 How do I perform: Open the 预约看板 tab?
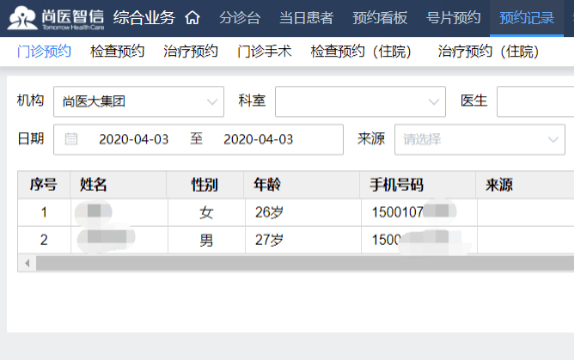pyautogui.click(x=380, y=18)
